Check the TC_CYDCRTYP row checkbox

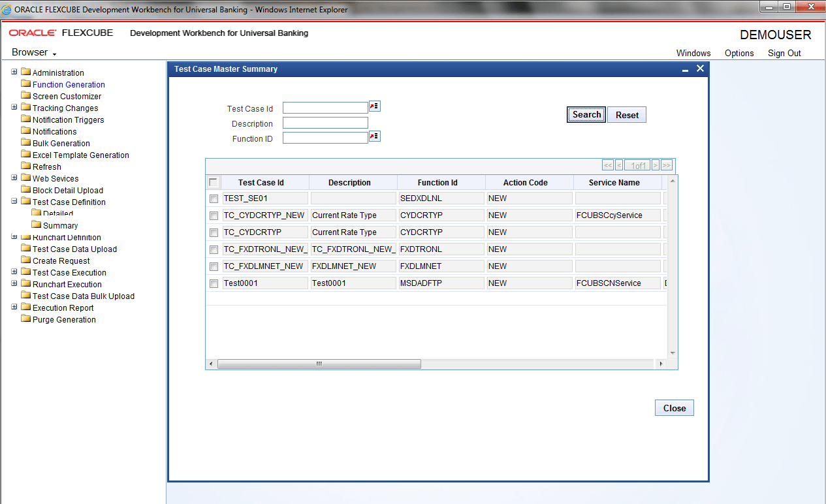(214, 232)
